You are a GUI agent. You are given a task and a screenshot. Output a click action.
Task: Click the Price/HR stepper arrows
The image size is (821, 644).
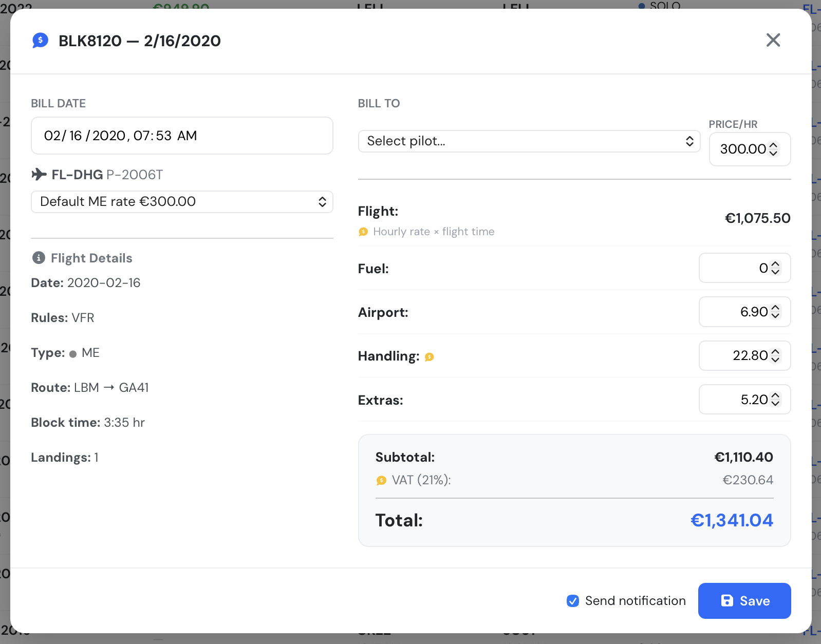tap(773, 149)
